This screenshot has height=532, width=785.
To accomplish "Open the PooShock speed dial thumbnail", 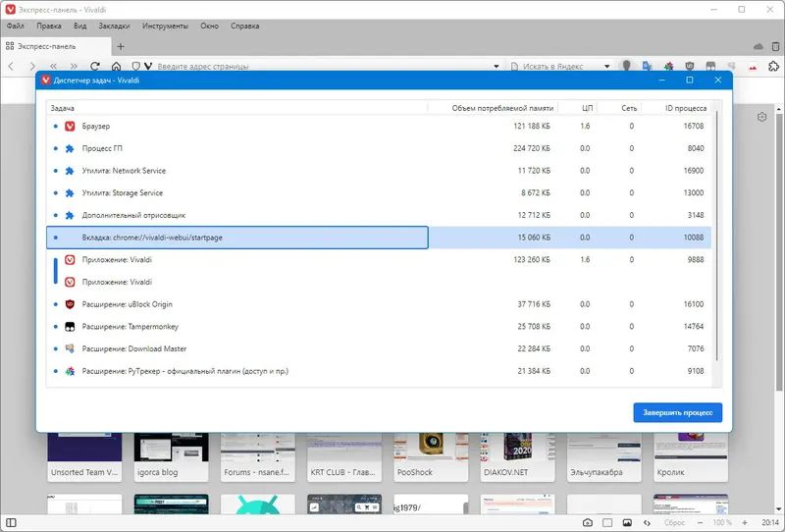I will pyautogui.click(x=431, y=457).
